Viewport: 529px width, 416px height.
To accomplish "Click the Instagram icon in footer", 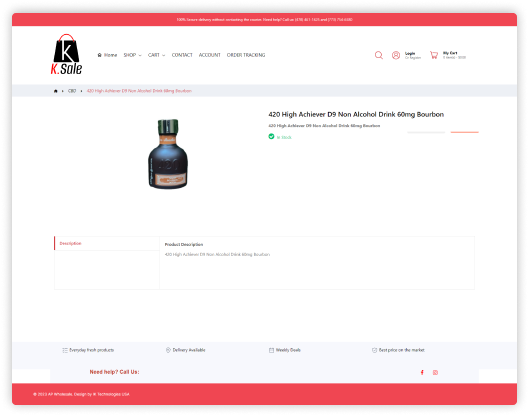I will coord(435,372).
